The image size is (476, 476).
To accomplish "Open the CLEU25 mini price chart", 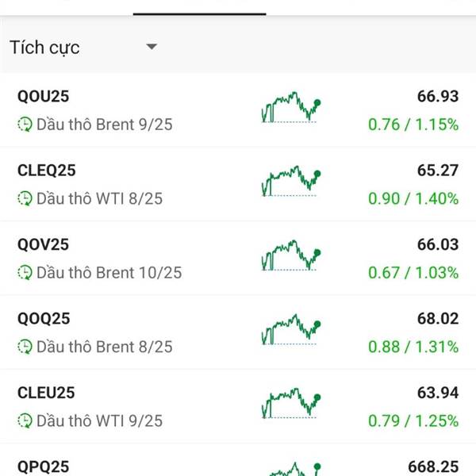I will point(291,403).
